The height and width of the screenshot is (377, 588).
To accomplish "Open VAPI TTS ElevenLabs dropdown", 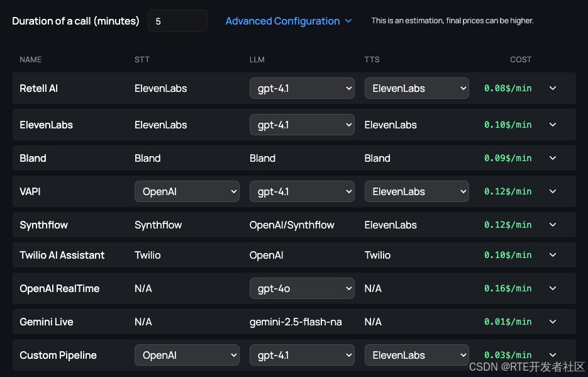I will [x=416, y=191].
